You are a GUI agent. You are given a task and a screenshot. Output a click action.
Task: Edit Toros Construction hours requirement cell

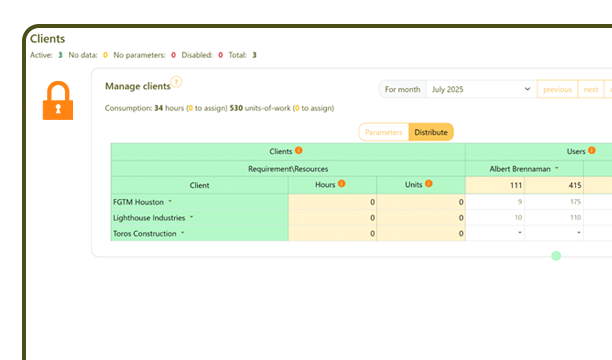[333, 233]
